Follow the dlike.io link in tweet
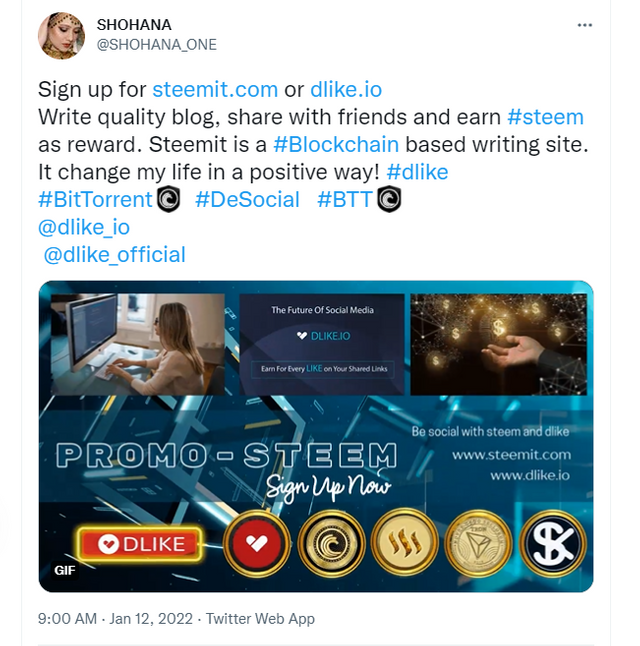The width and height of the screenshot is (640, 646). 346,89
